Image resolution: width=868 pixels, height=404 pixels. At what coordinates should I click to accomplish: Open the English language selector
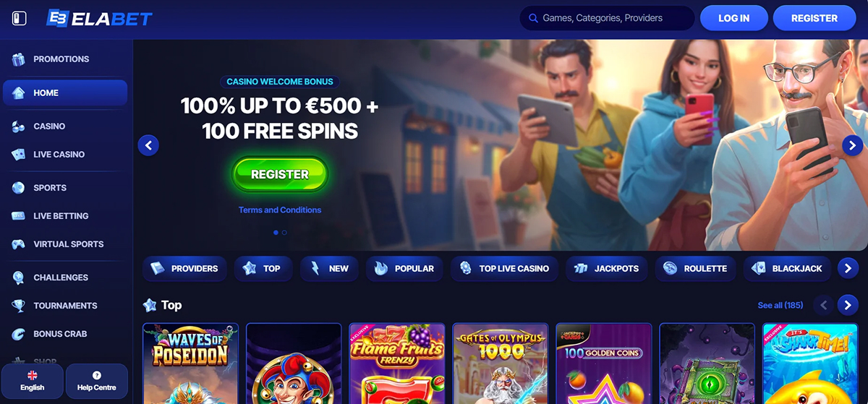pyautogui.click(x=32, y=382)
